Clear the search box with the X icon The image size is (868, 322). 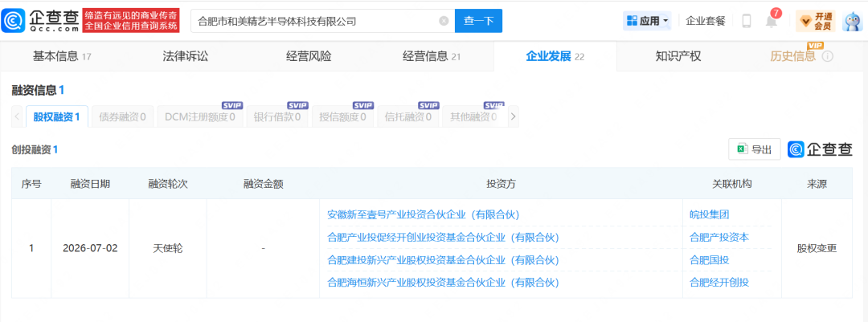point(444,21)
